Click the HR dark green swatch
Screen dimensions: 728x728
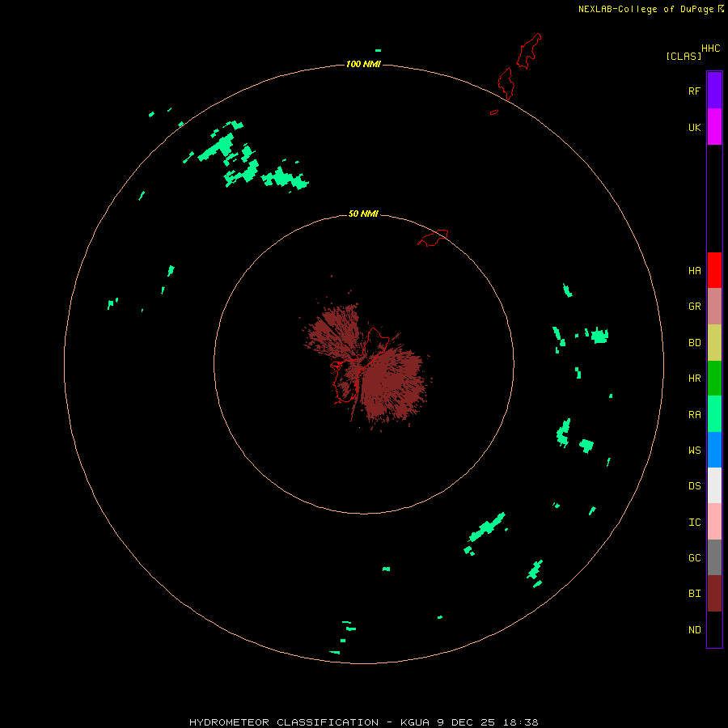pyautogui.click(x=714, y=379)
